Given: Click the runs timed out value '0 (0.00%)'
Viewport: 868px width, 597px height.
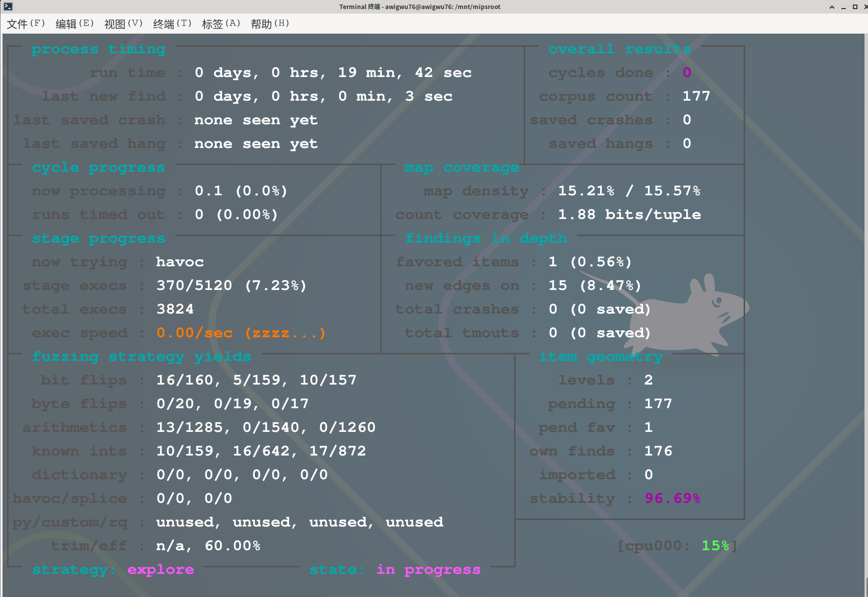Looking at the screenshot, I should (236, 214).
